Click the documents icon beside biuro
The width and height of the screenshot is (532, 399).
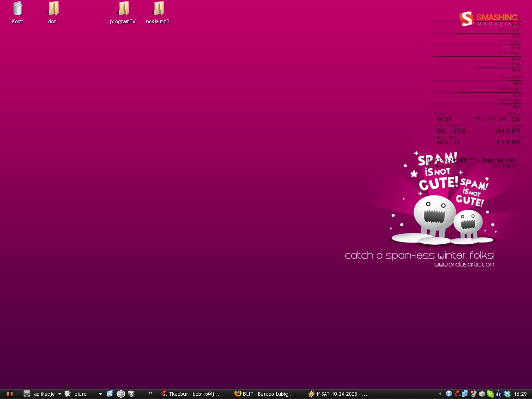coord(67,394)
